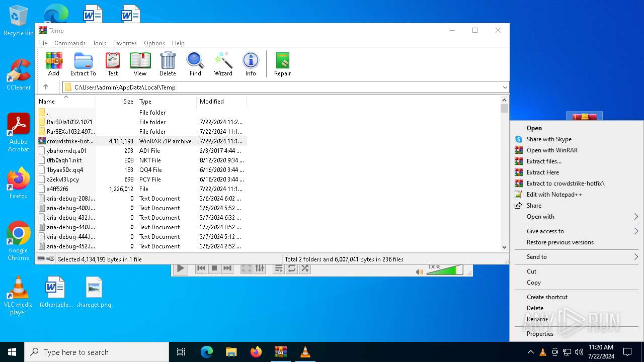
Task: Toggle the VLC playlist button
Action: pyautogui.click(x=279, y=268)
